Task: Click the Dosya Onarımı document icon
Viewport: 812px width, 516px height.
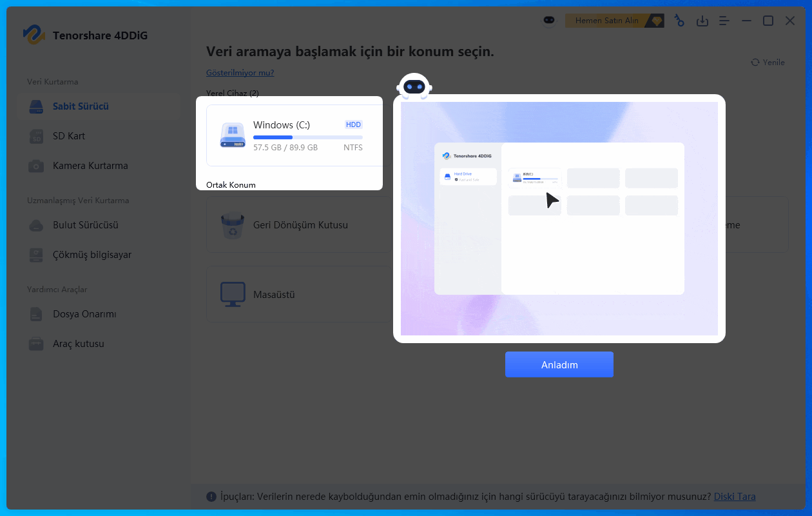Action: (x=36, y=314)
